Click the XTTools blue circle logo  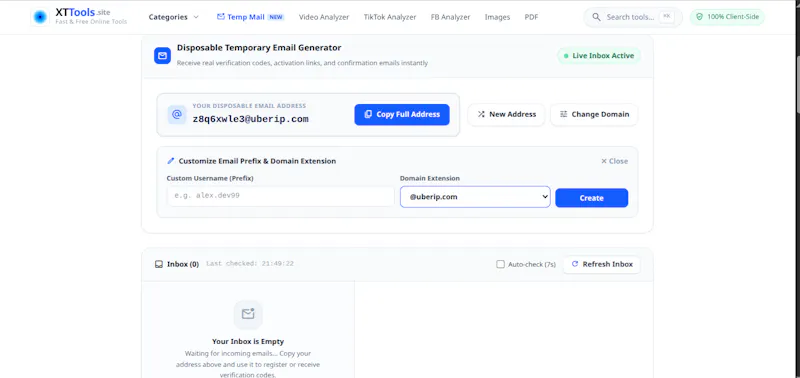[40, 17]
